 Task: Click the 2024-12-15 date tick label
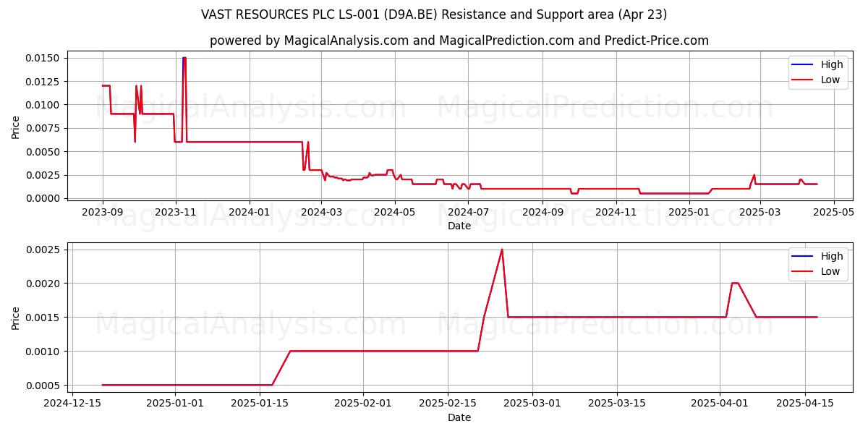72,404
